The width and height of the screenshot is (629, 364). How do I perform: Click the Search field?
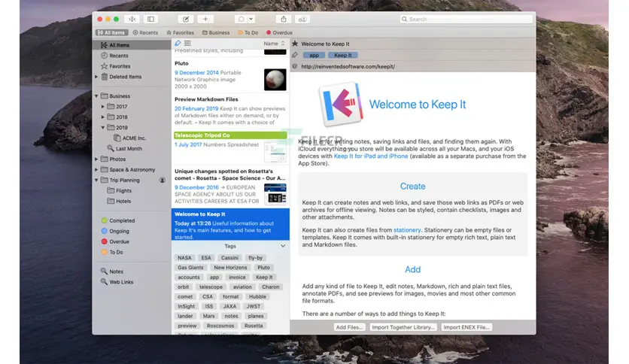tap(463, 19)
